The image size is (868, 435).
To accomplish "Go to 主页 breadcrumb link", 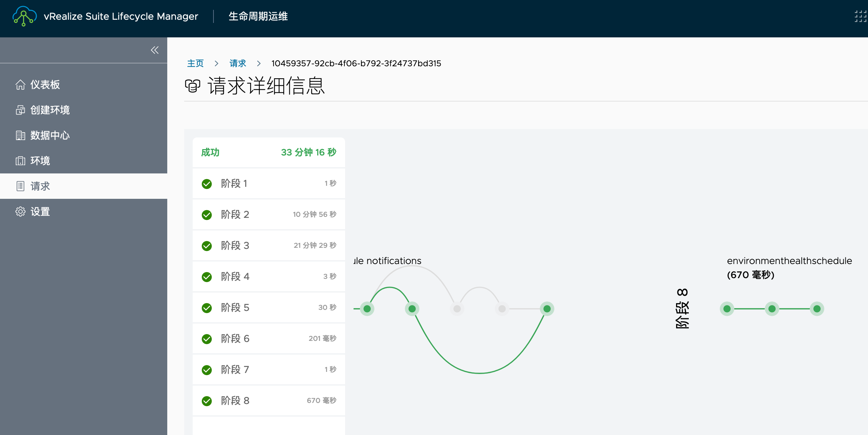I will [195, 63].
